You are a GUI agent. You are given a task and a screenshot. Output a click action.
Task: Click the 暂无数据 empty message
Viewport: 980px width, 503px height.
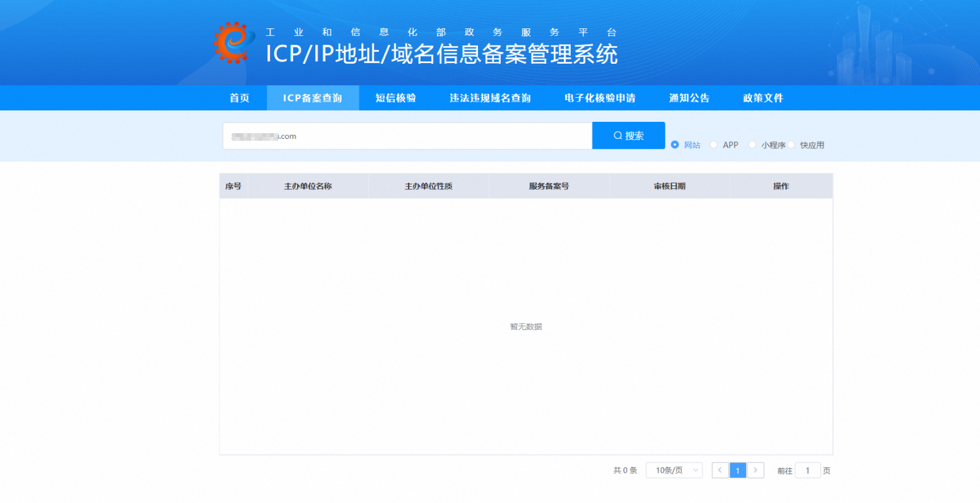point(526,327)
